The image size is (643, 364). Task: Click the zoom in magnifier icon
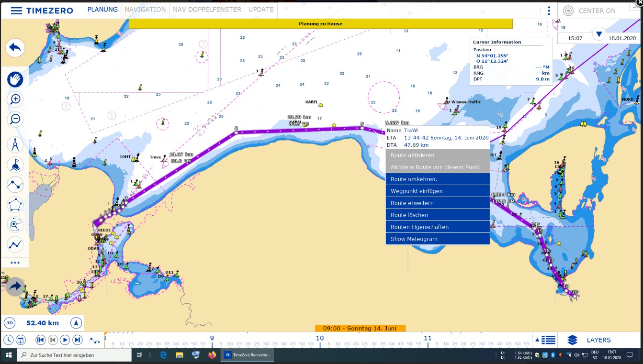click(15, 99)
